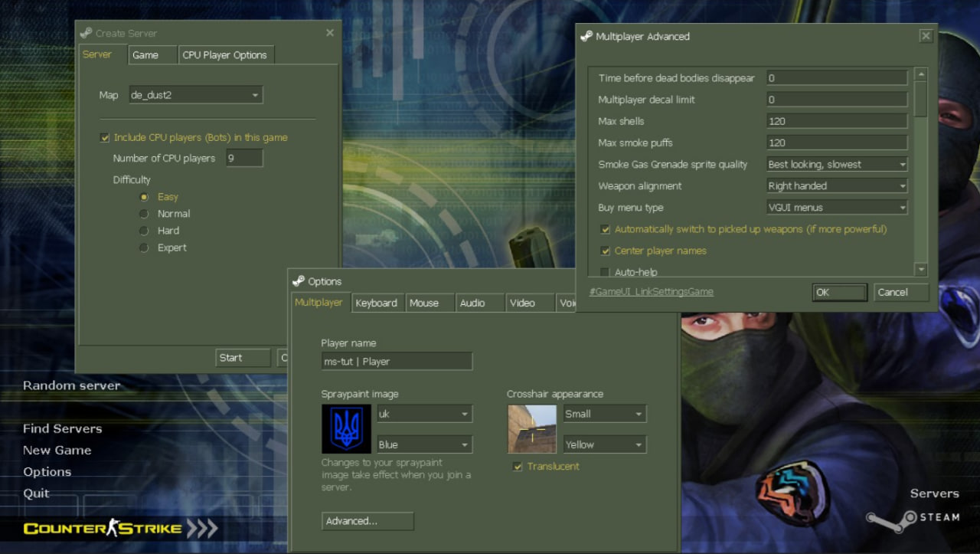Click Number of CPU players field
This screenshot has height=554, width=980.
pyautogui.click(x=244, y=158)
